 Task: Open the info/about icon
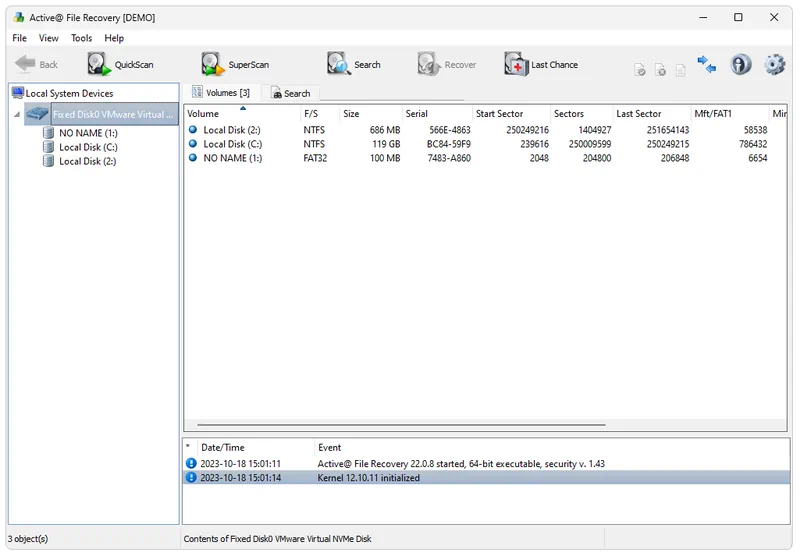pos(740,65)
